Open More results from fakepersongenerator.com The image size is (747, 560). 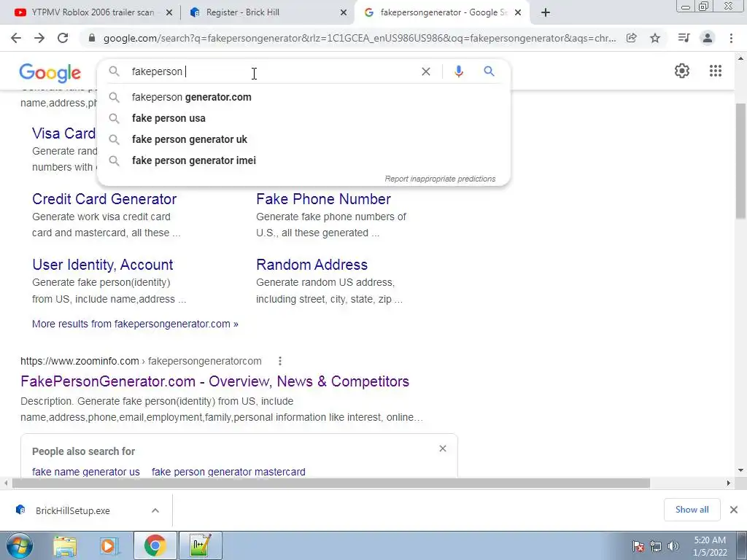pyautogui.click(x=135, y=324)
